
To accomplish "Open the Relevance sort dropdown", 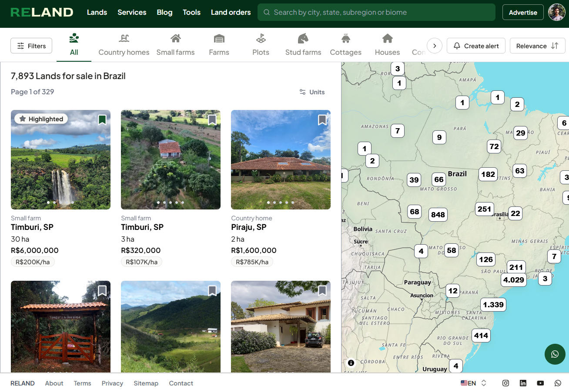I will (x=537, y=46).
